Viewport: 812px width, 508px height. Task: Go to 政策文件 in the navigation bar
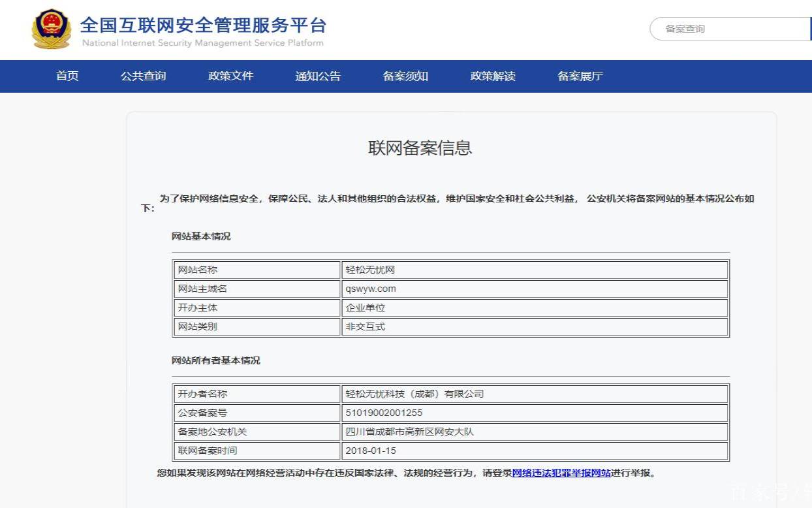point(230,76)
